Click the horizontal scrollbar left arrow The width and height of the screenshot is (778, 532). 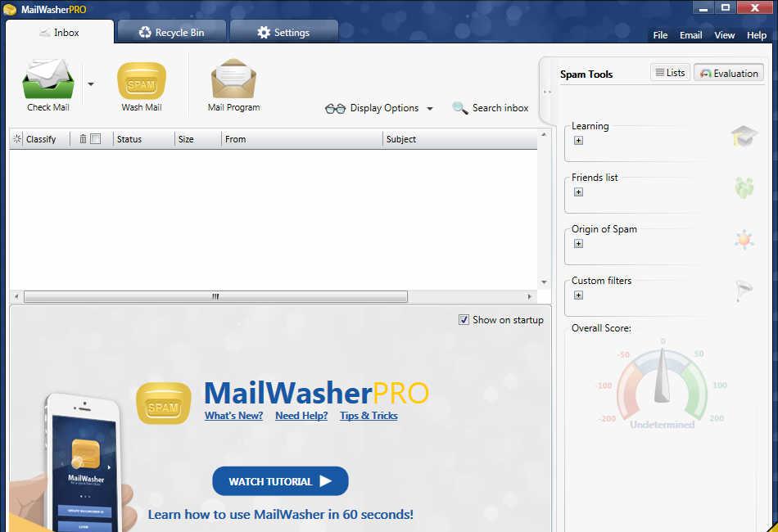pyautogui.click(x=16, y=296)
